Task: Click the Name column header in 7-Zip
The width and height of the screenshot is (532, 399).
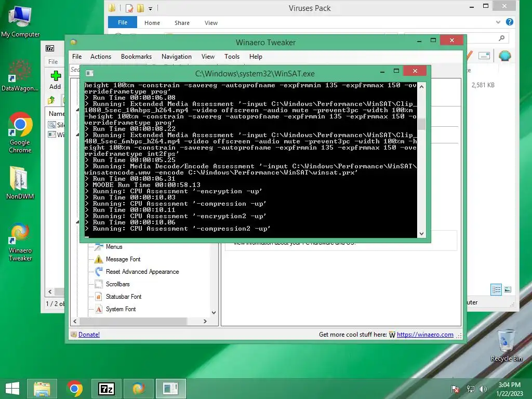Action: point(56,114)
